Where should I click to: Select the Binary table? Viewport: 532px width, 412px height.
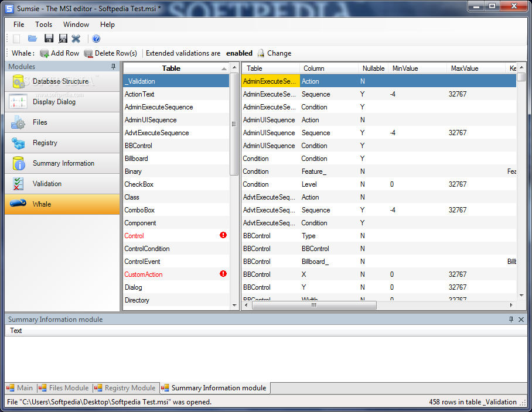pyautogui.click(x=176, y=171)
